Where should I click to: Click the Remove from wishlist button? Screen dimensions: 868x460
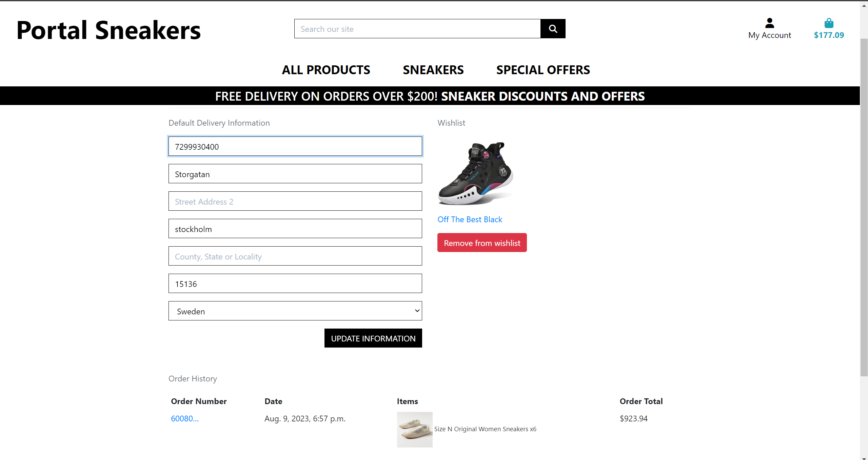click(482, 243)
